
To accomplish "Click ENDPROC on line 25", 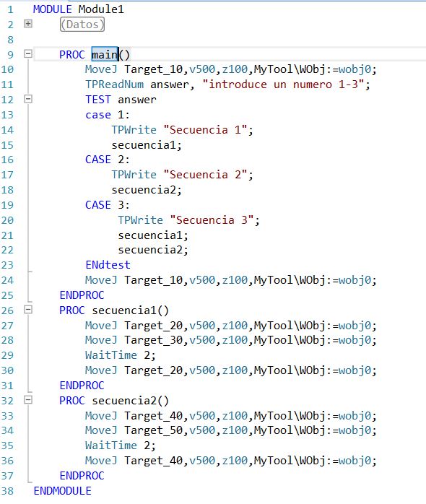I will (82, 295).
